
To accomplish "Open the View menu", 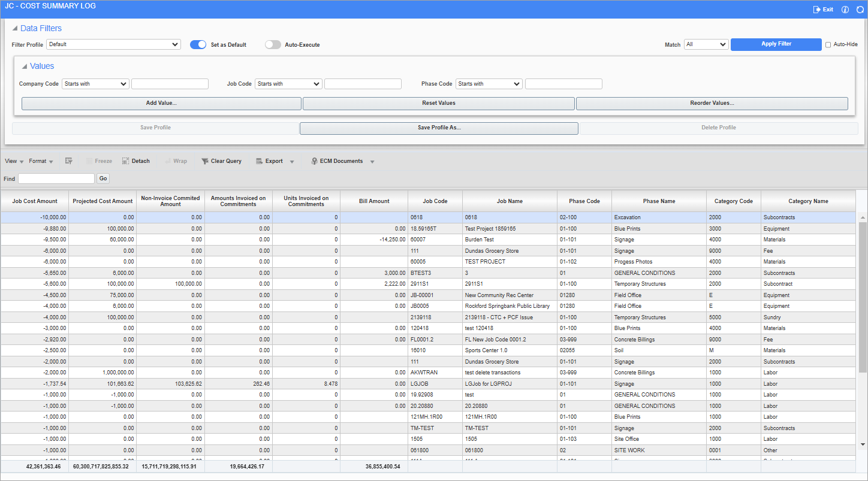I will pyautogui.click(x=12, y=161).
